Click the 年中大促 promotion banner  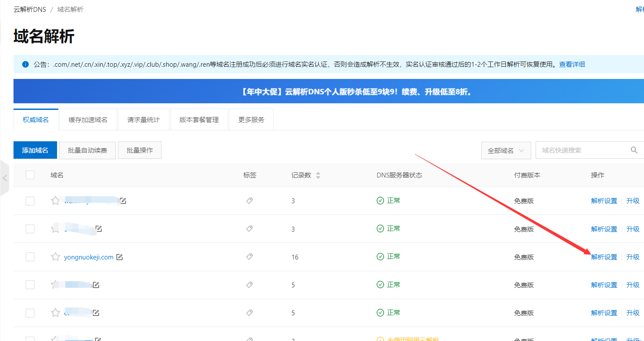329,92
